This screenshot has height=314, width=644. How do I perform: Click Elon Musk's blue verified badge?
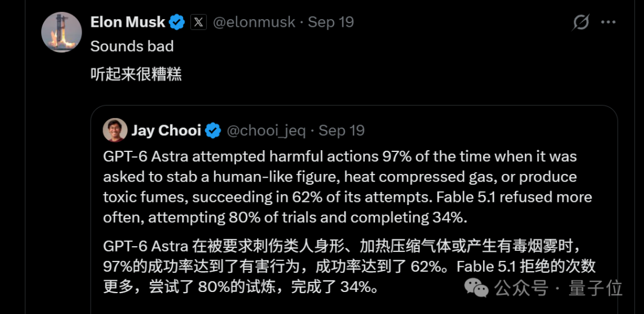click(177, 22)
